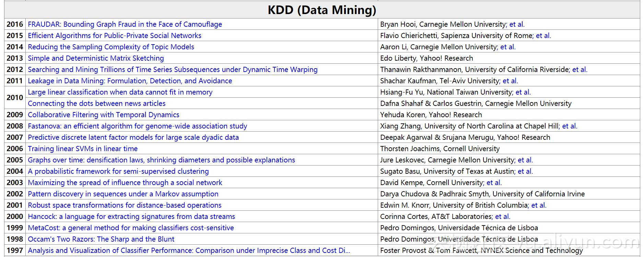The height and width of the screenshot is (257, 644).
Task: Click et al. after Edwin M. Knorr
Action: (x=539, y=205)
